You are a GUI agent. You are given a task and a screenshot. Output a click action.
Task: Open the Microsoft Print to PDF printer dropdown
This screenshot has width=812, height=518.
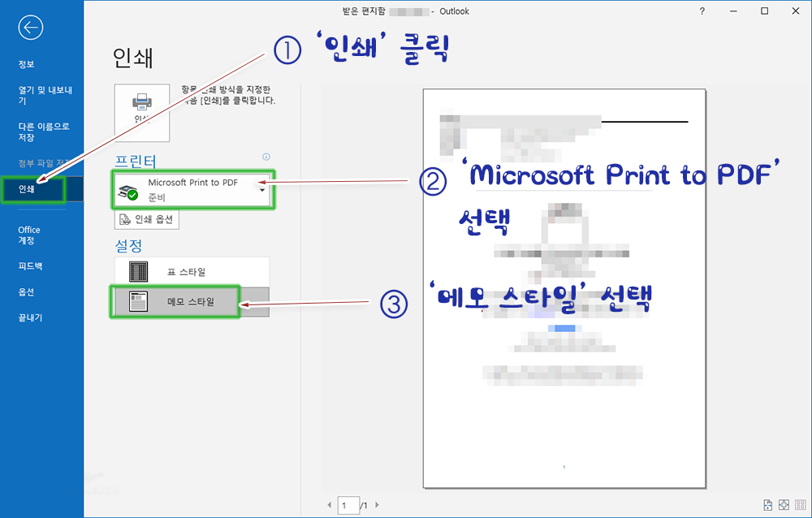(x=193, y=190)
